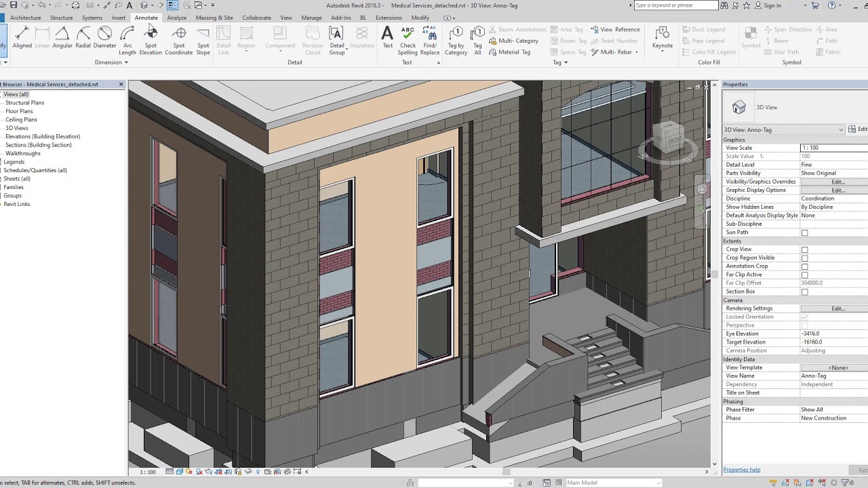Switch to the Architecture ribbon tab

(26, 18)
